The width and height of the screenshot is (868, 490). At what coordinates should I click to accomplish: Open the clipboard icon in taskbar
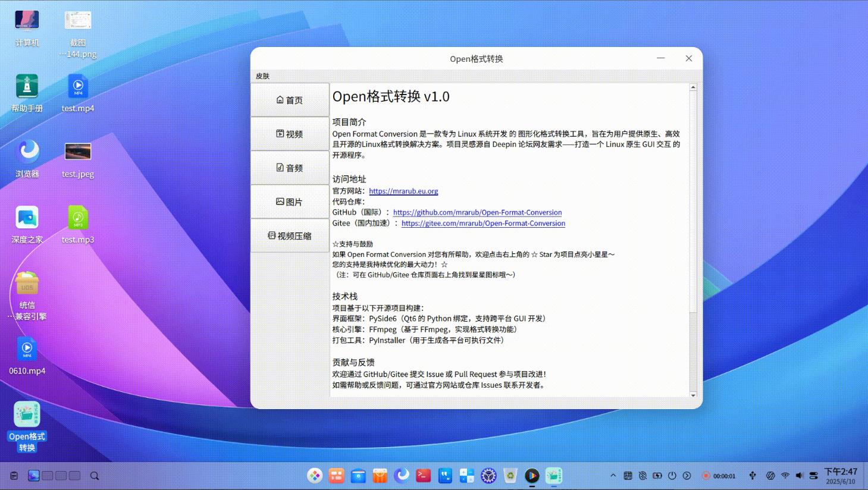(x=14, y=476)
